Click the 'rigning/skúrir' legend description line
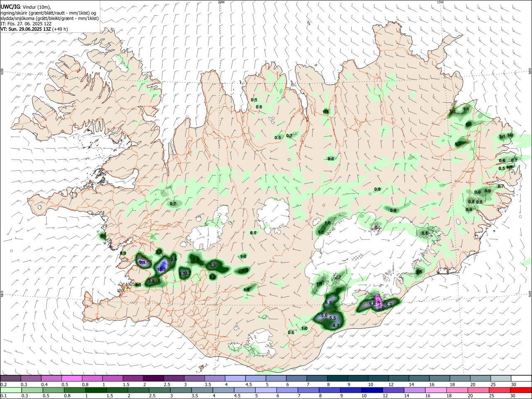The width and height of the screenshot is (532, 399). point(48,13)
